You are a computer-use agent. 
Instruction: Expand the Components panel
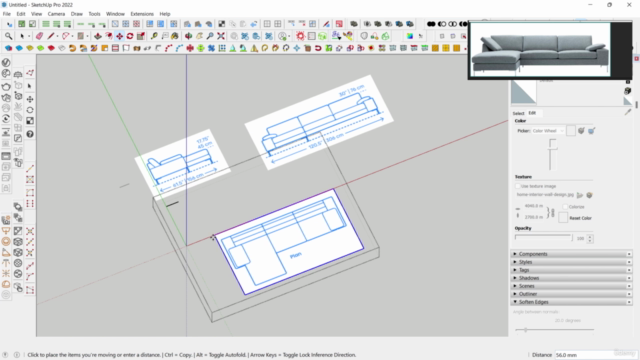[571, 254]
